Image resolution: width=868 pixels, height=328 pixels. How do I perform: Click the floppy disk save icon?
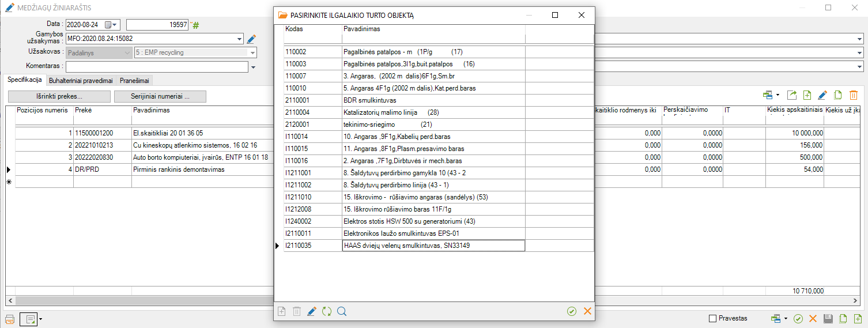[x=828, y=319]
